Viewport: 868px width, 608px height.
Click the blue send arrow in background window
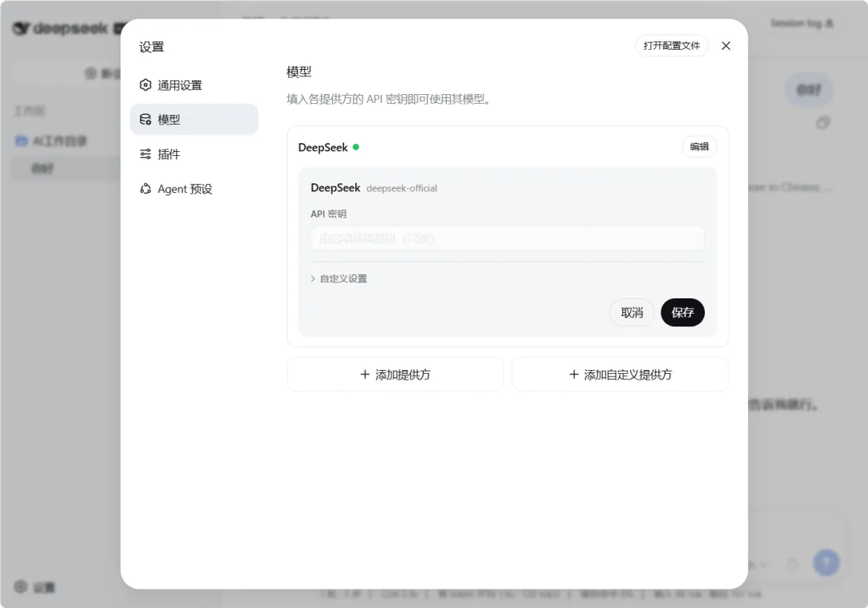tap(826, 563)
